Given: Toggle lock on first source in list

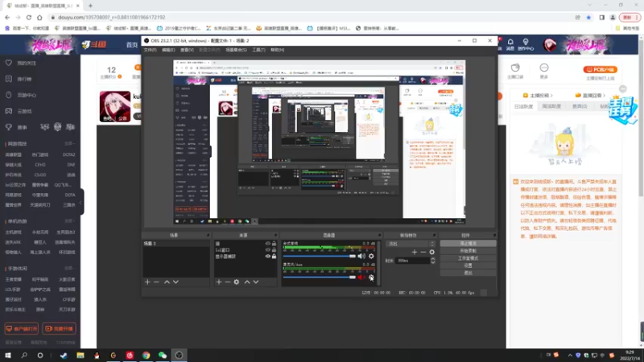Looking at the screenshot, I should (274, 244).
